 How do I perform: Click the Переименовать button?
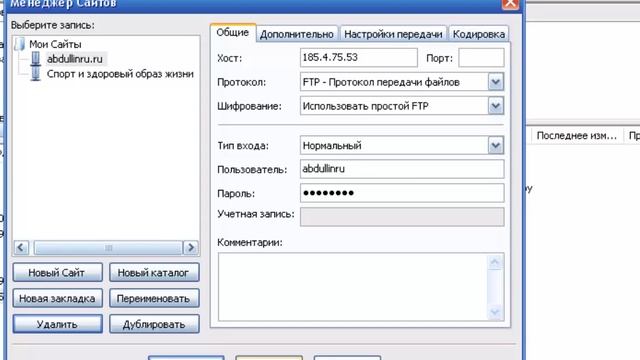pos(154,298)
